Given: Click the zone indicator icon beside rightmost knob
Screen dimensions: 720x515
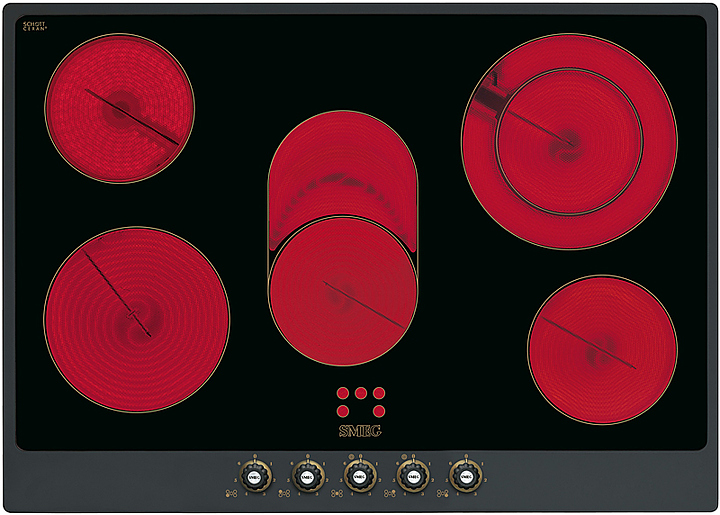Looking at the screenshot, I should (443, 493).
